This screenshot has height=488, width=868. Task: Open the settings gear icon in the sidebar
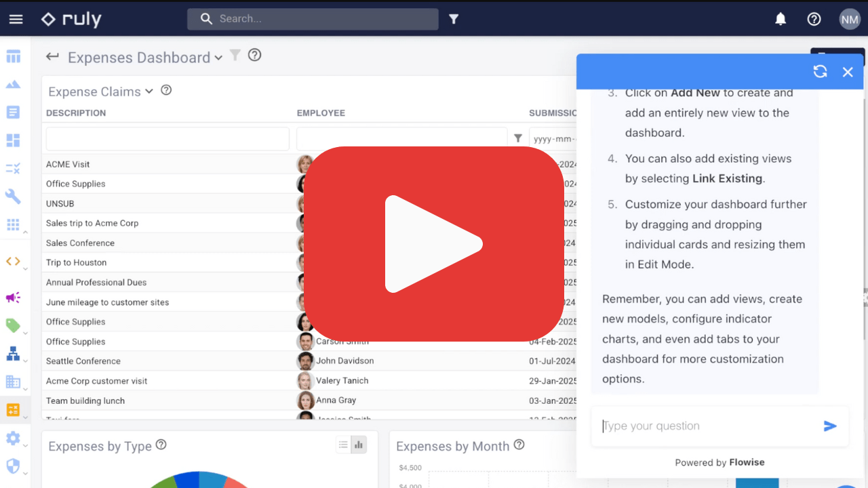click(13, 438)
